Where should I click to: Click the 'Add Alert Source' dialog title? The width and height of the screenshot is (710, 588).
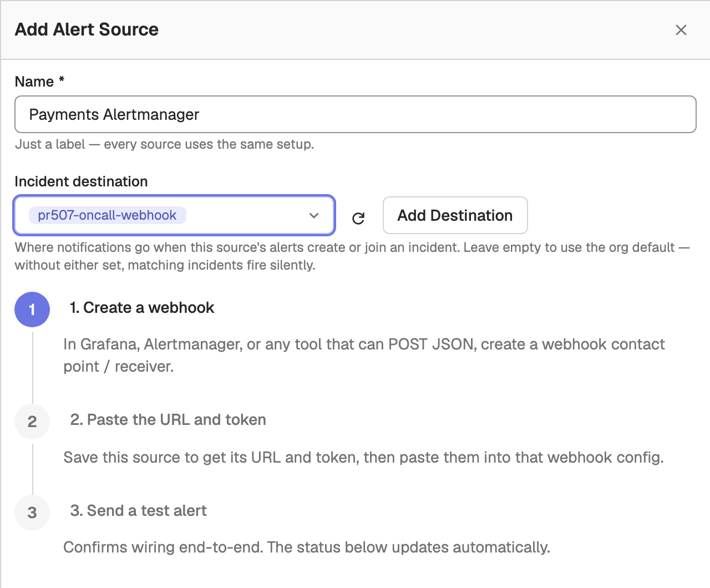coord(87,29)
